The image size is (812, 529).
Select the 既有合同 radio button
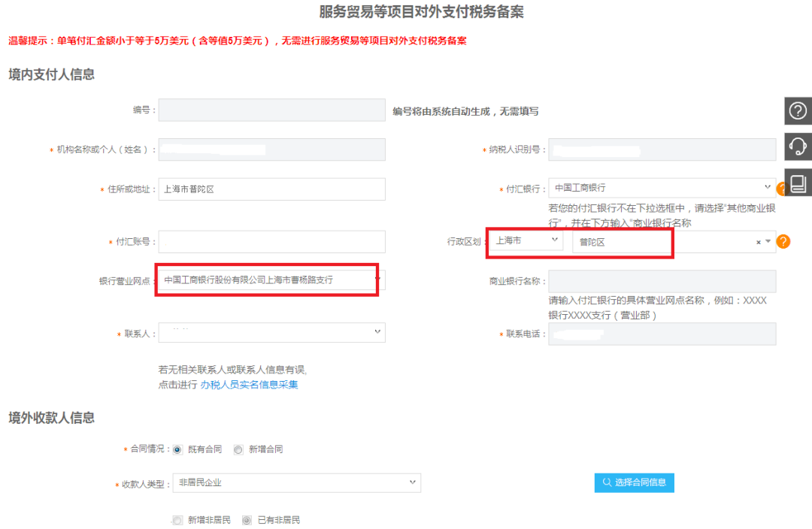click(x=177, y=449)
